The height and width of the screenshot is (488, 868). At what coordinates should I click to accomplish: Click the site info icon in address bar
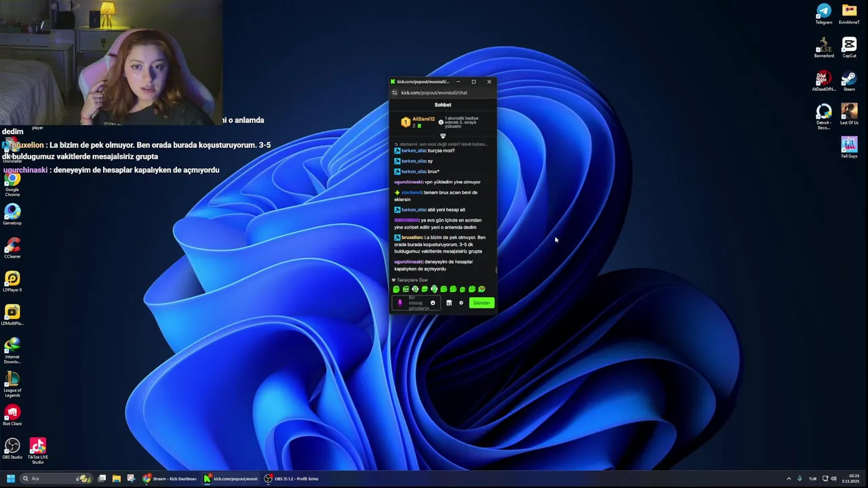click(395, 93)
